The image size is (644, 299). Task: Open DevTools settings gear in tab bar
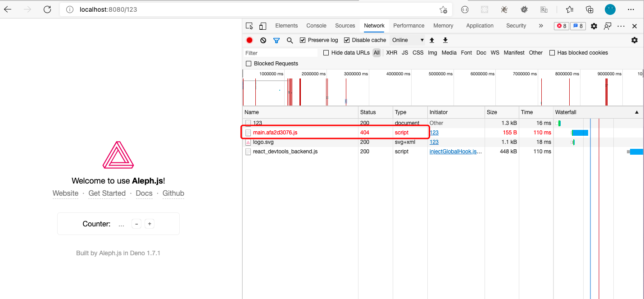594,26
